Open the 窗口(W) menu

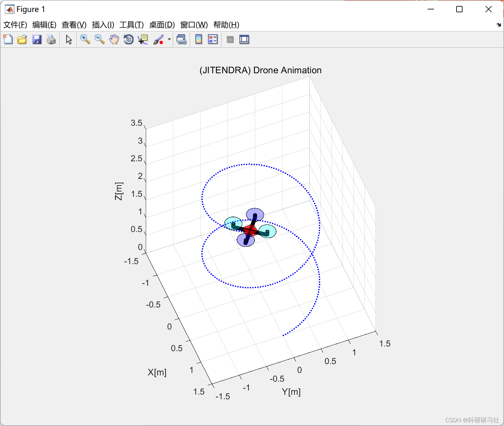click(194, 25)
